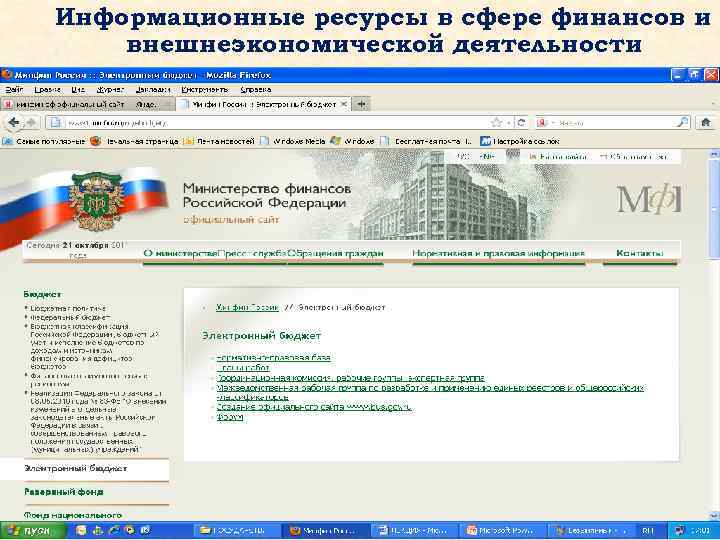Open Настройка ссылок bookmark
This screenshot has width=720, height=540.
click(x=519, y=141)
